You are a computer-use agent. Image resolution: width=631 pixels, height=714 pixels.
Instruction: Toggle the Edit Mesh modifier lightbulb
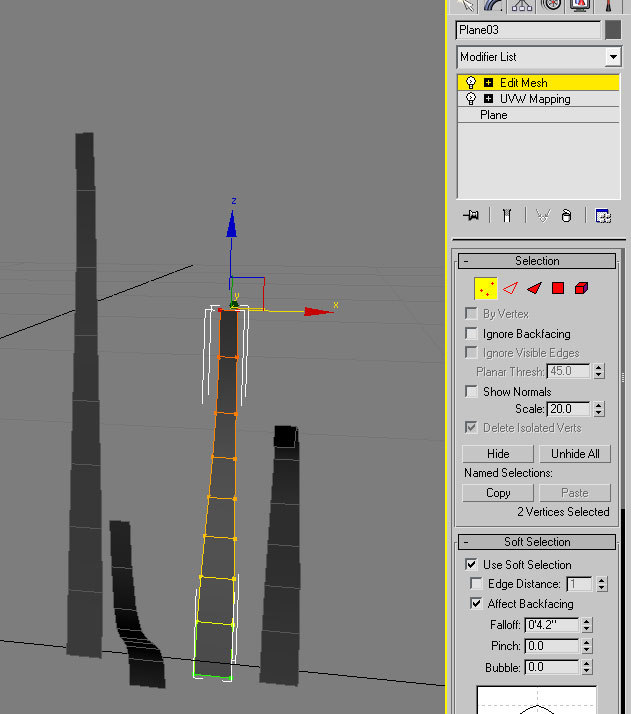[471, 82]
